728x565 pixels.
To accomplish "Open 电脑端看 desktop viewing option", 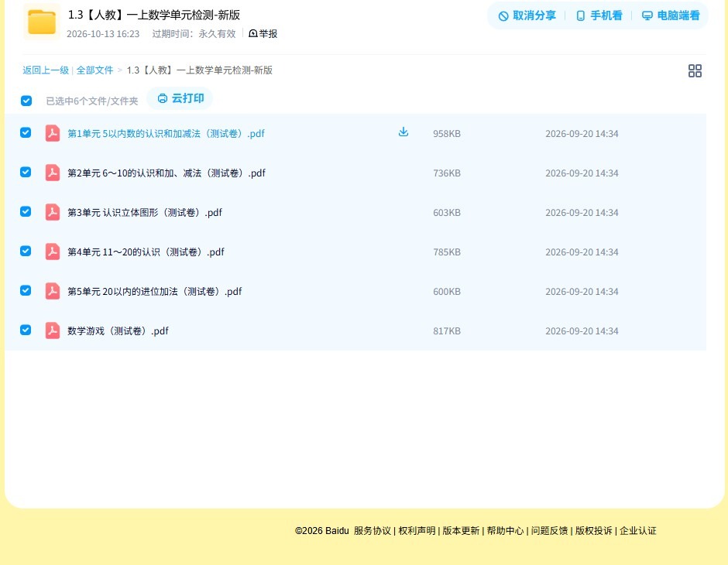I will click(671, 15).
